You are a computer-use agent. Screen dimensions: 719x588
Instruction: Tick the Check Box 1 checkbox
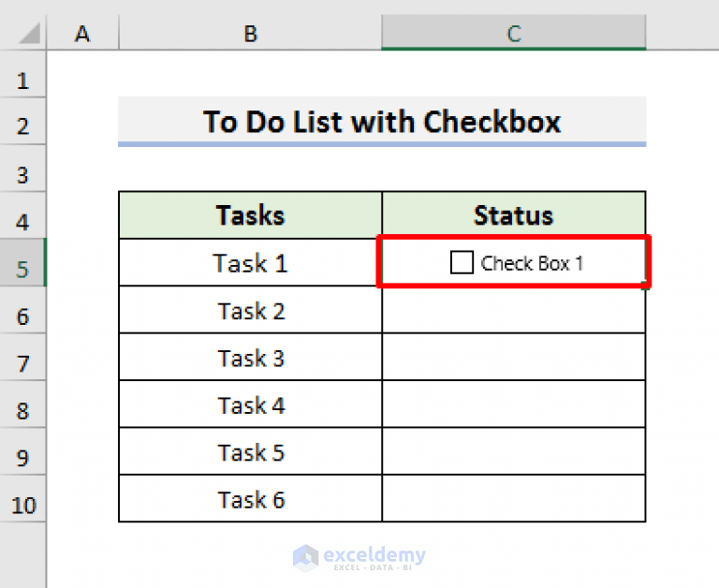pyautogui.click(x=462, y=262)
